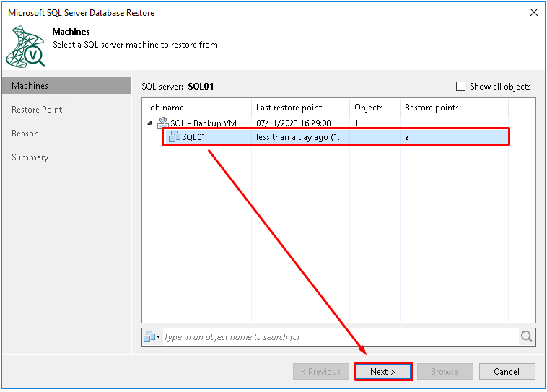Click the object name search field
The height and width of the screenshot is (392, 547).
341,337
